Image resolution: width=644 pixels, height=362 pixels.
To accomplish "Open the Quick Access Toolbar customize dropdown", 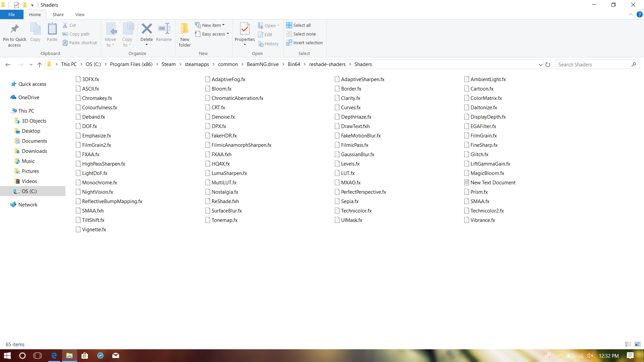I will (33, 5).
